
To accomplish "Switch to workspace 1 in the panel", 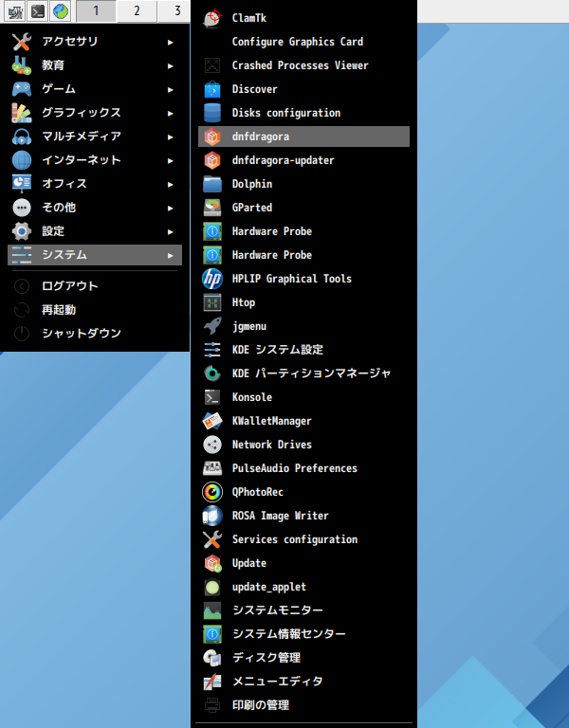I will point(96,10).
